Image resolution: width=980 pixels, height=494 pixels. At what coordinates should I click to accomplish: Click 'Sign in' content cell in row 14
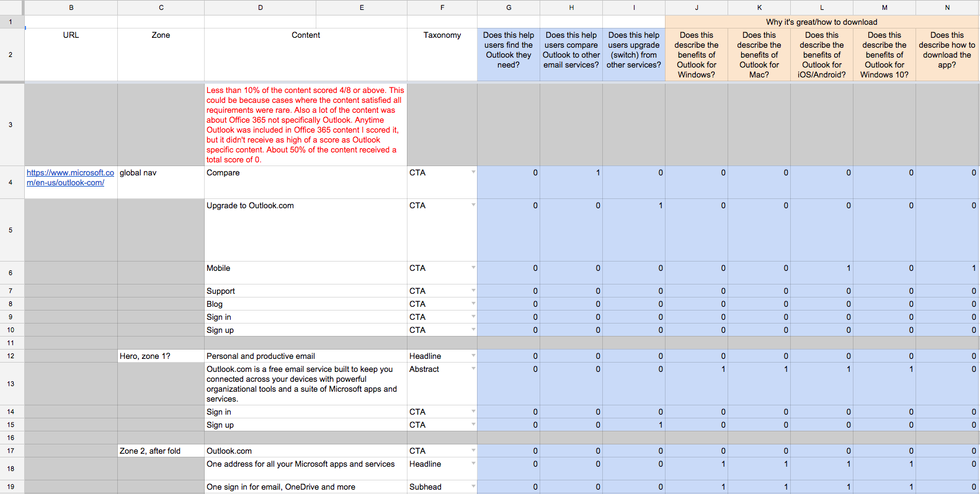306,412
